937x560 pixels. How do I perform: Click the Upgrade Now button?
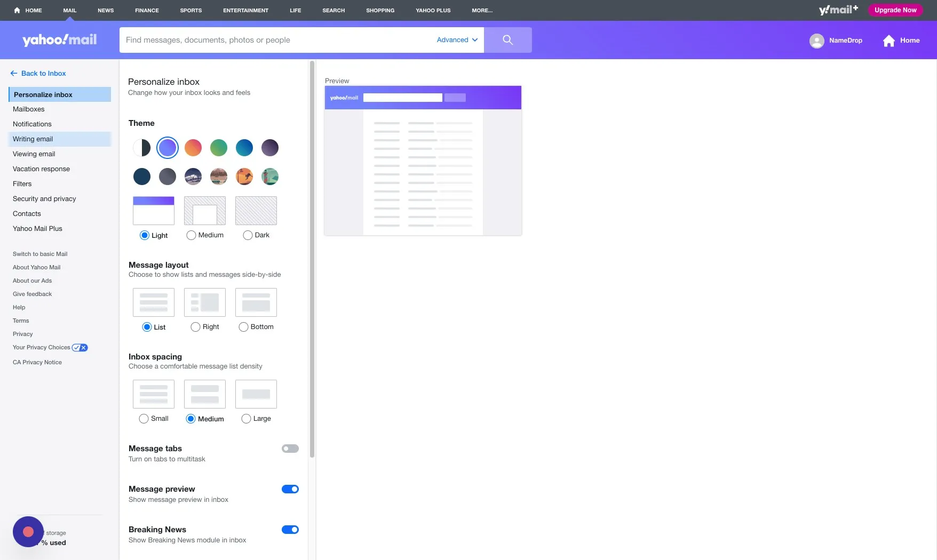pyautogui.click(x=895, y=10)
